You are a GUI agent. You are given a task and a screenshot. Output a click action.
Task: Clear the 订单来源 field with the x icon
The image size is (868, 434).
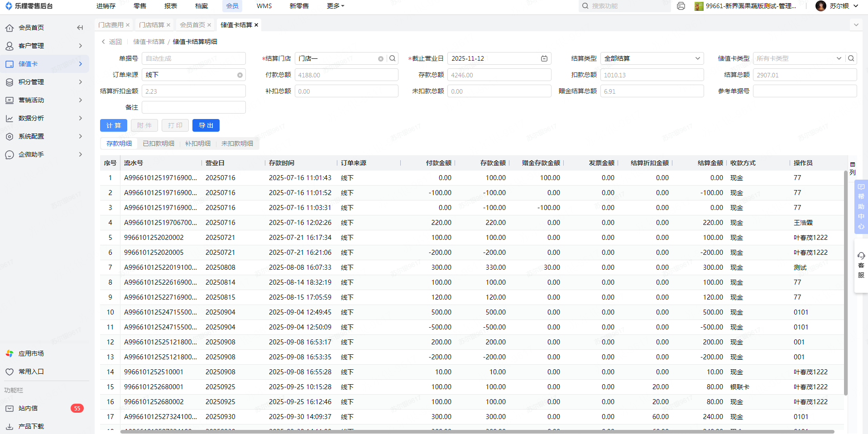tap(240, 75)
